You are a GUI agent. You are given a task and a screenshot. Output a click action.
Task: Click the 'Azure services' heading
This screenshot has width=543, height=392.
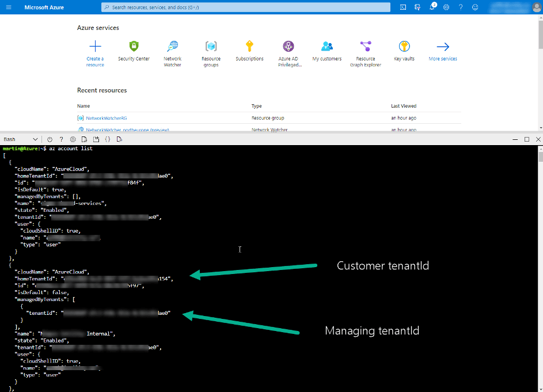pos(98,28)
